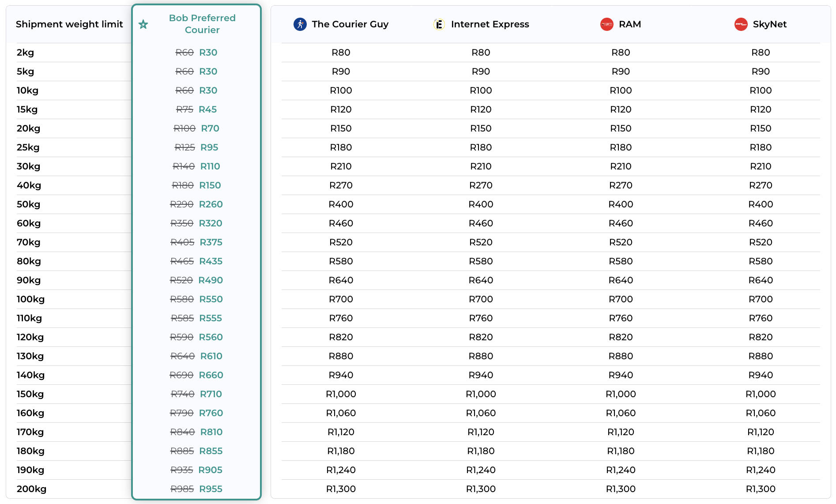The height and width of the screenshot is (504, 836).
Task: Click the SkyNet logo icon
Action: pos(741,24)
